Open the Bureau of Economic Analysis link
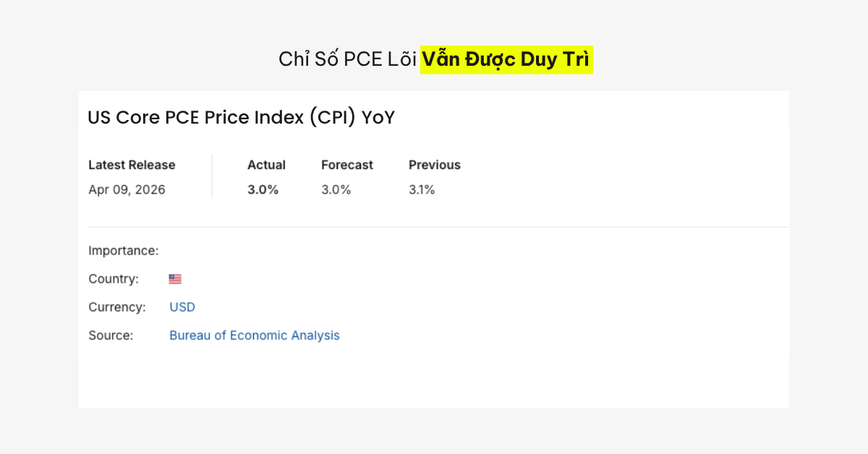This screenshot has width=868, height=454. [254, 335]
